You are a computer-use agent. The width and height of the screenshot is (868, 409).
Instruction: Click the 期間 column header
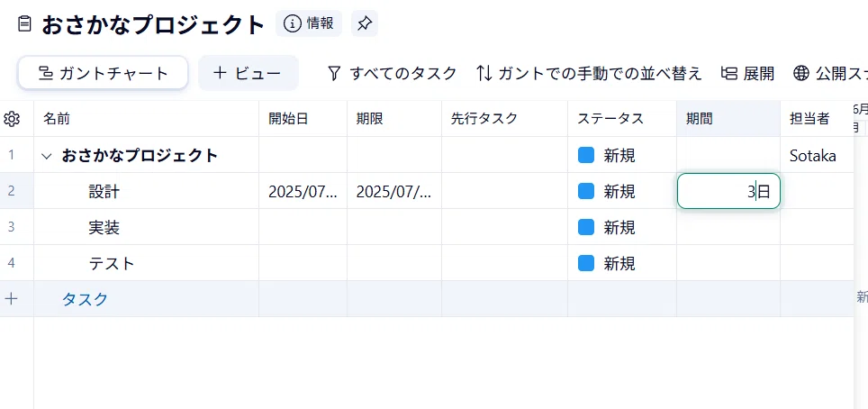click(728, 119)
